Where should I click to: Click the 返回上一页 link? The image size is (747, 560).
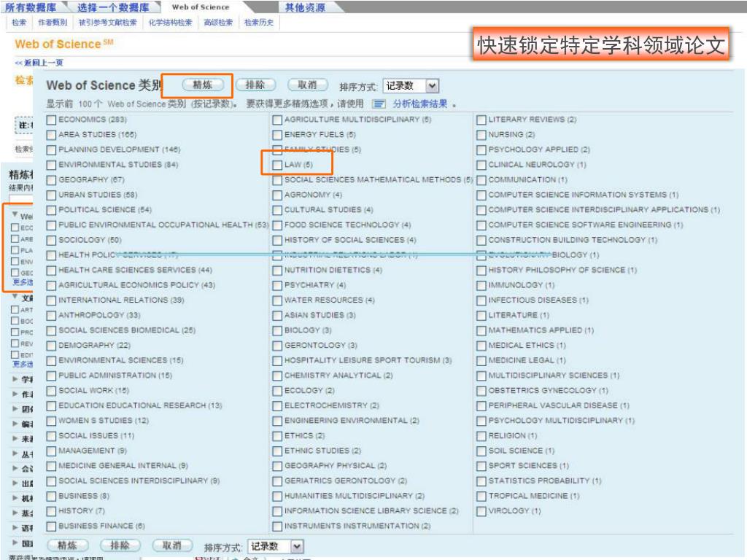[39, 63]
